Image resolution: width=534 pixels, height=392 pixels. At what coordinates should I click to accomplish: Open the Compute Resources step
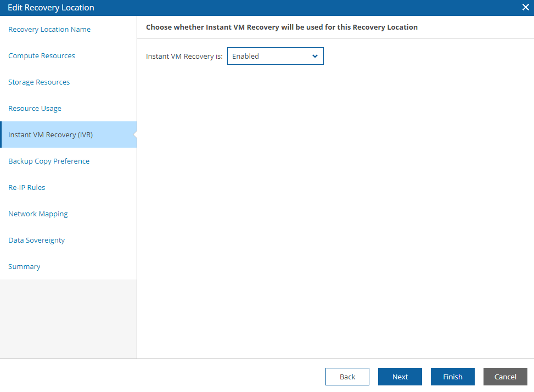pyautogui.click(x=42, y=56)
